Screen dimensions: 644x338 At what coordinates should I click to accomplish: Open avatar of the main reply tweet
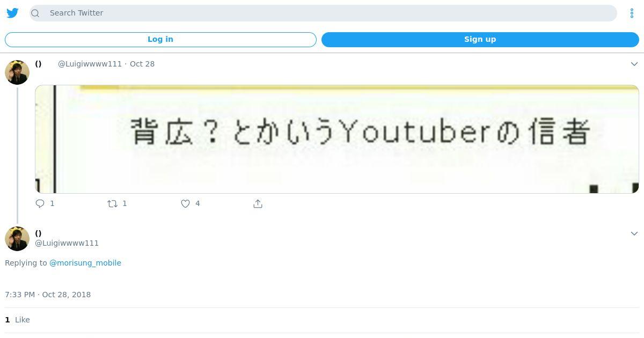tap(17, 239)
